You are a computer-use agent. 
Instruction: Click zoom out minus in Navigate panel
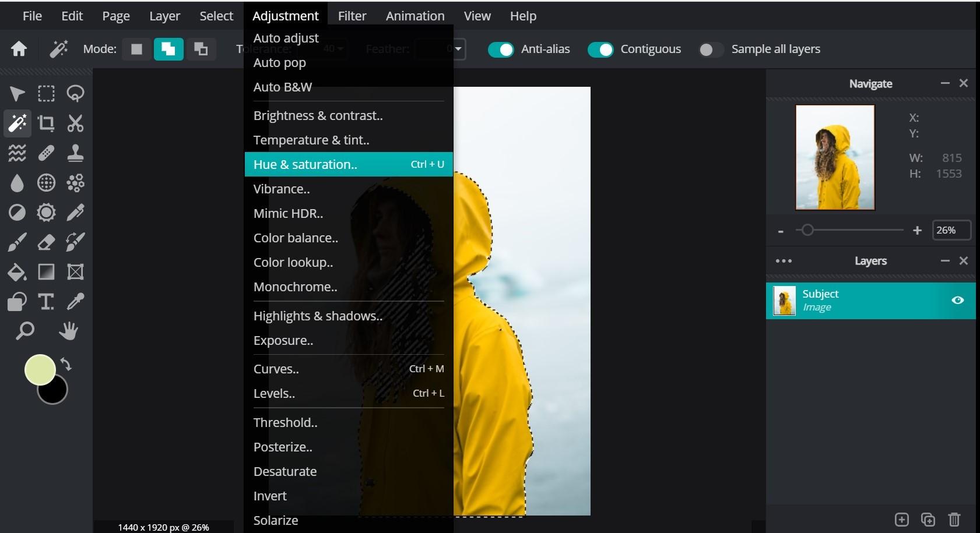tap(781, 231)
